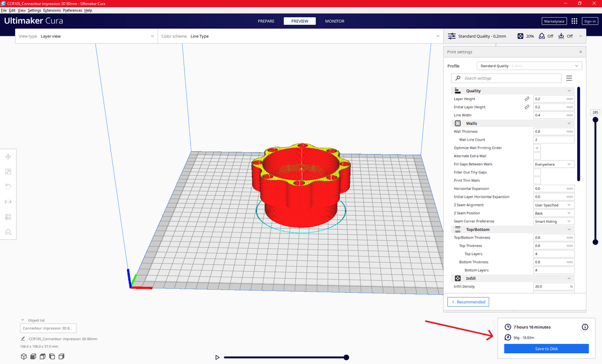Screen dimensions: 602x364
Task: Click the settings visibility hamburger menu icon
Action: pos(569,78)
